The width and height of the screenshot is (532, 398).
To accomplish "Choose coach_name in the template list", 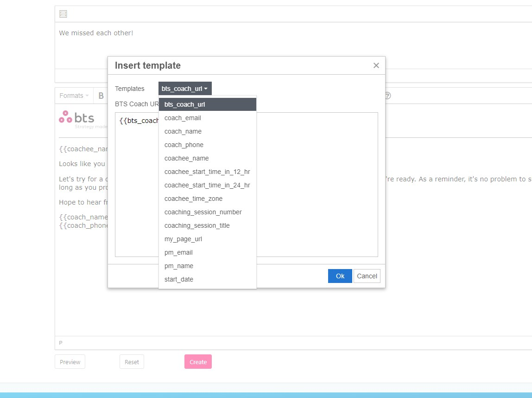I will (x=207, y=131).
